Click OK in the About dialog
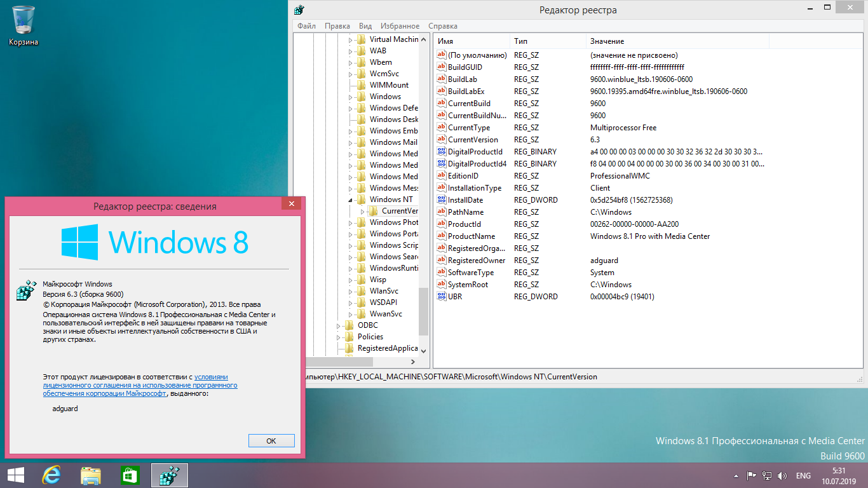 point(271,441)
